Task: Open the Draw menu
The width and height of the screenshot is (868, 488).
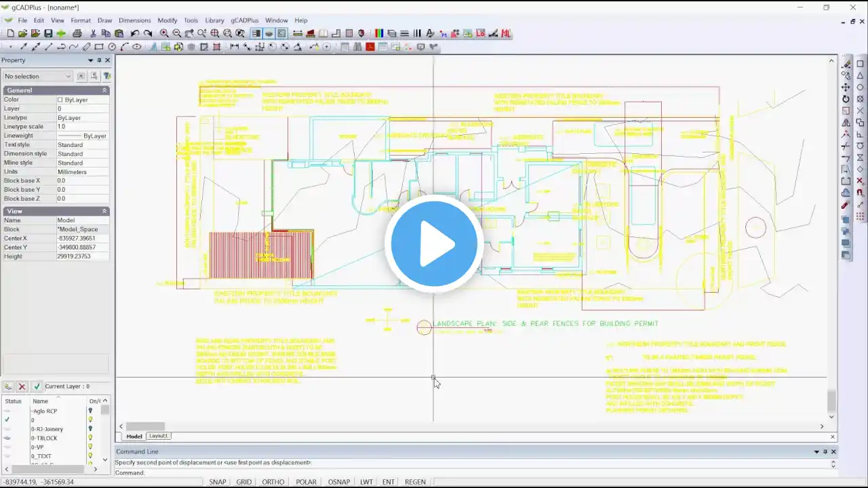Action: pos(104,20)
